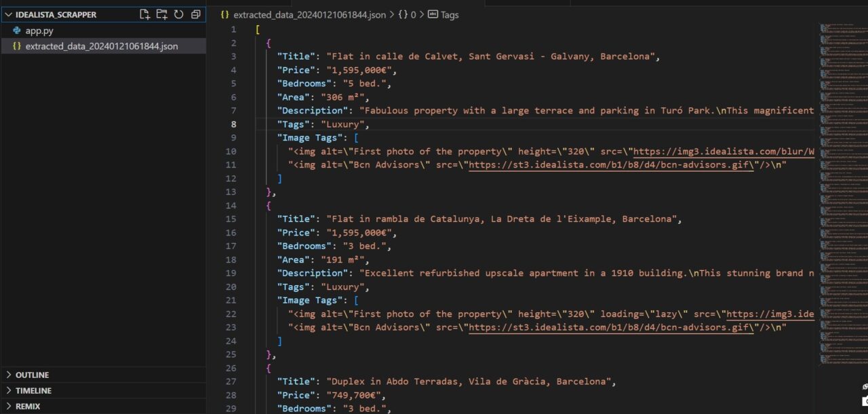Create a new folder in the Explorer
This screenshot has height=414, width=868.
click(x=161, y=14)
